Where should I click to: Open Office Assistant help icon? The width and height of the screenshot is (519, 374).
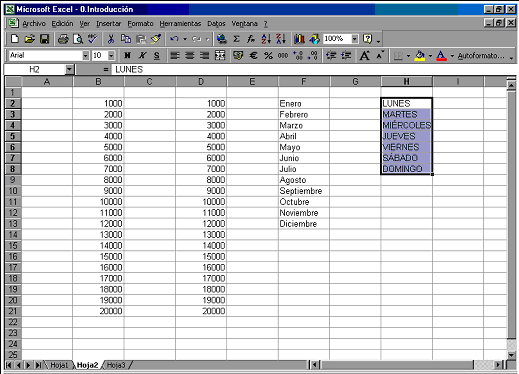pyautogui.click(x=368, y=39)
